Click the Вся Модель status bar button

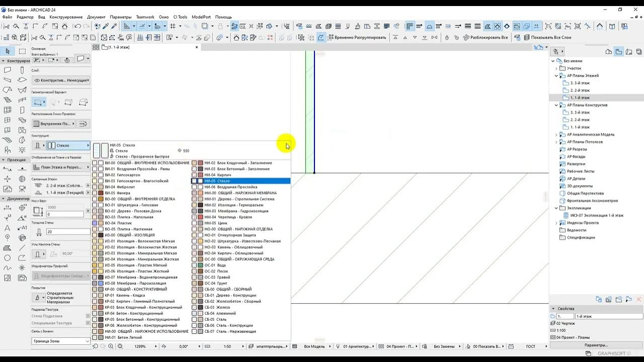click(314, 346)
